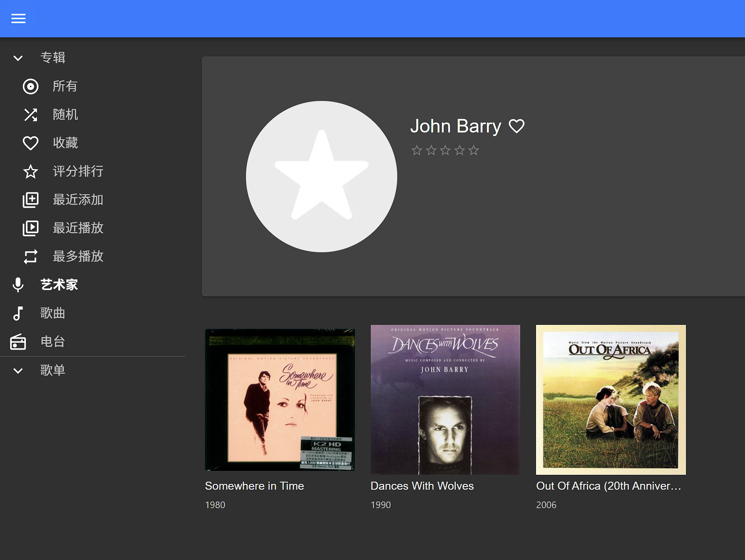
Task: Click the year 1990 text
Action: click(x=381, y=505)
